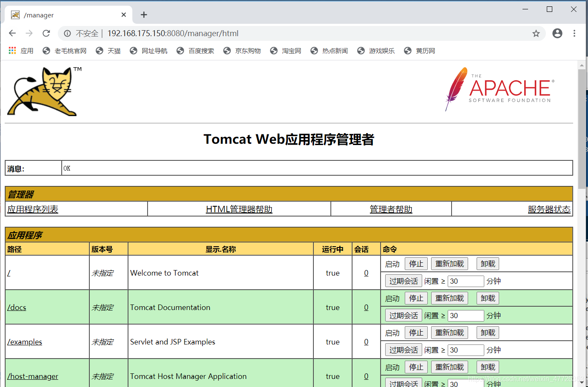Go back using the browser back arrow
The width and height of the screenshot is (588, 387).
(12, 33)
